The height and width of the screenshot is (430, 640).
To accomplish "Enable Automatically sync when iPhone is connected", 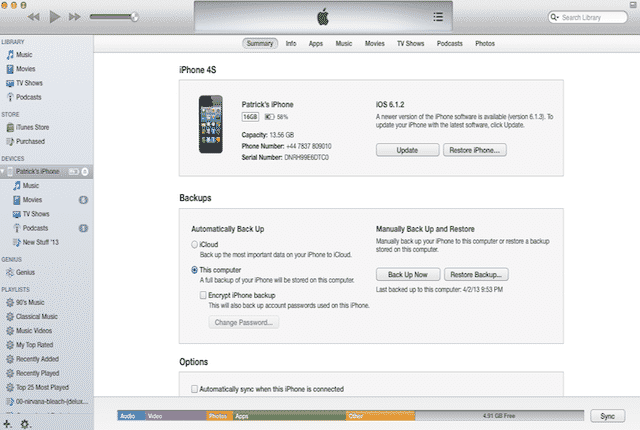I will [195, 389].
